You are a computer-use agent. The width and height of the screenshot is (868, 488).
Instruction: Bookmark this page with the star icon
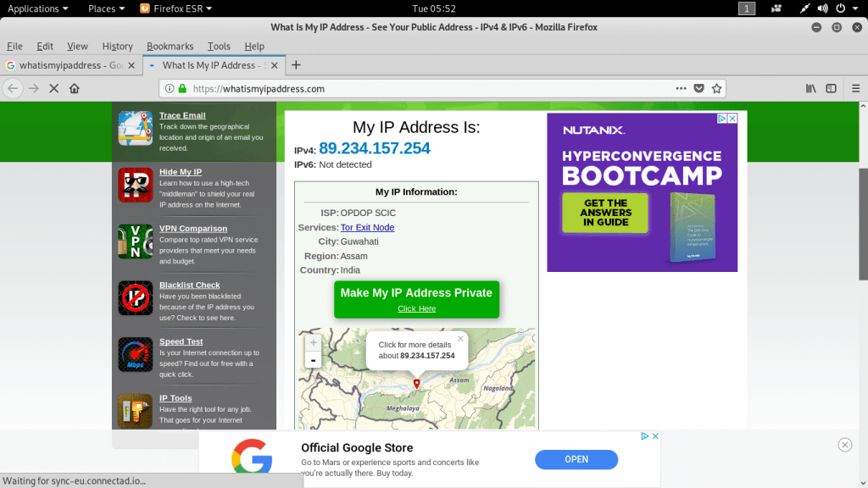(717, 88)
